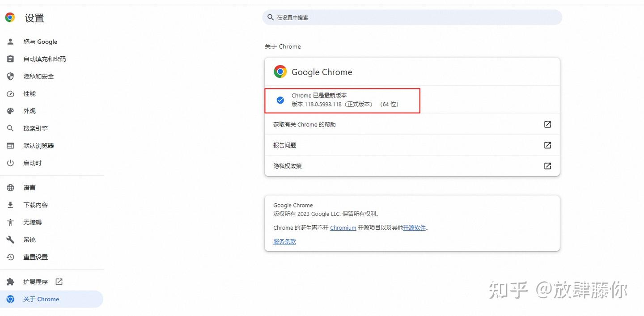Click the 开源软件 link
This screenshot has width=644, height=316.
415,228
